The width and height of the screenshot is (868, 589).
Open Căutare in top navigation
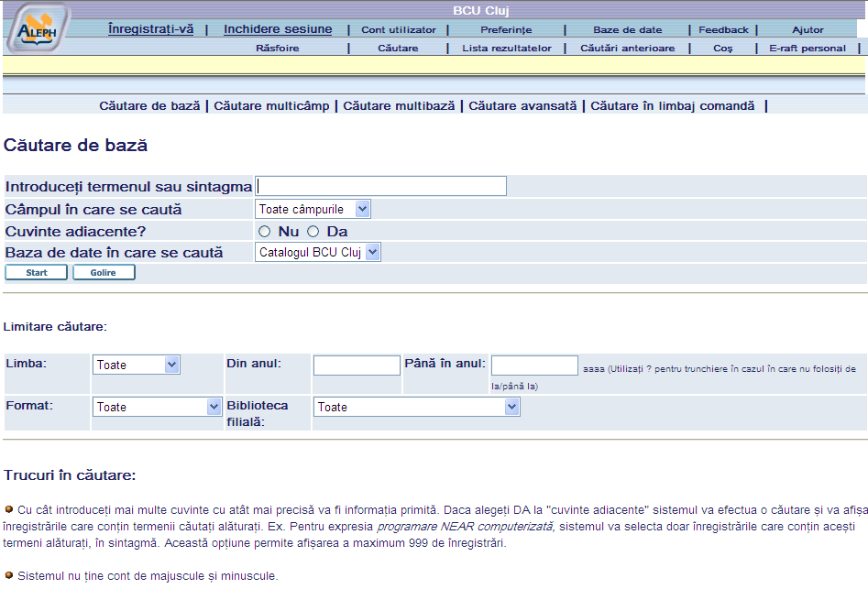(398, 49)
